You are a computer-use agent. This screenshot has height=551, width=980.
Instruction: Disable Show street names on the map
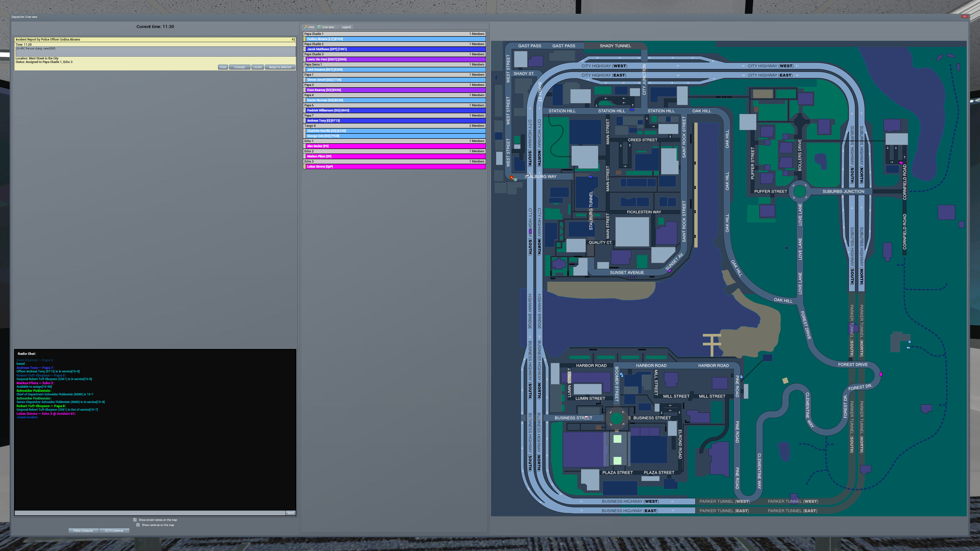point(135,519)
